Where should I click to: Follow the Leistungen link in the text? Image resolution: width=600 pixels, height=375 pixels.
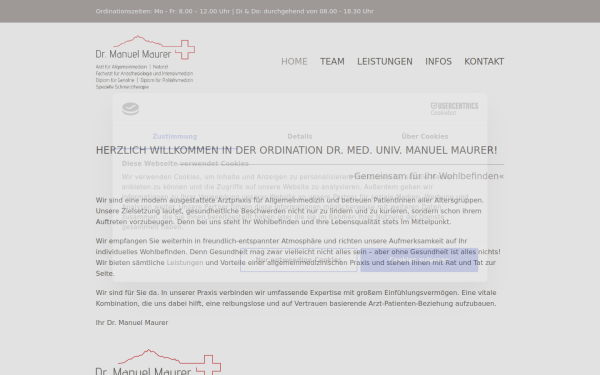tap(185, 262)
